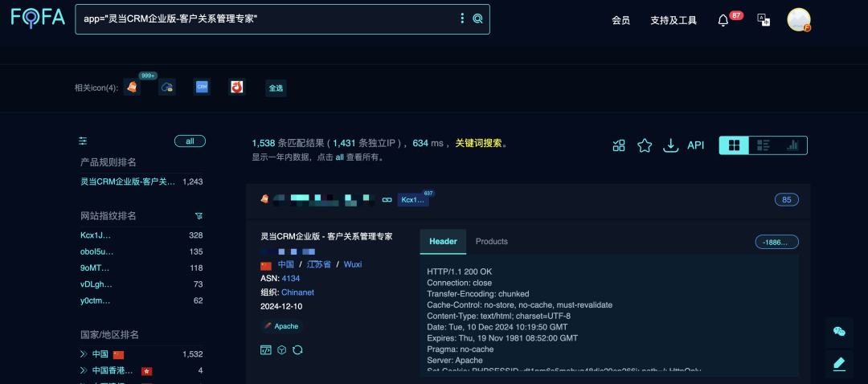Click the -1886… hash pill

click(776, 242)
